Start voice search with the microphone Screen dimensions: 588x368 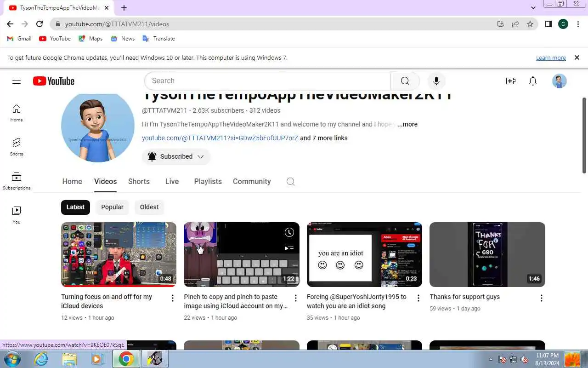pyautogui.click(x=436, y=81)
